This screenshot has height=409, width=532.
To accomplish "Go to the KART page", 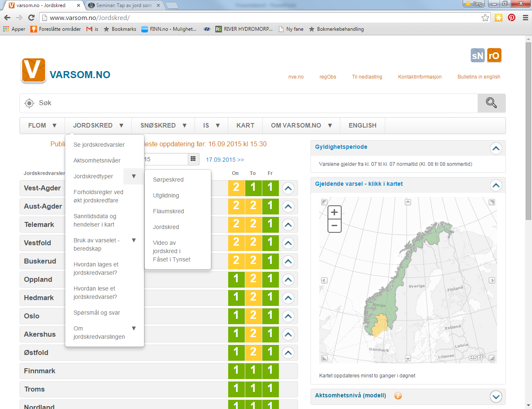I will (x=245, y=125).
